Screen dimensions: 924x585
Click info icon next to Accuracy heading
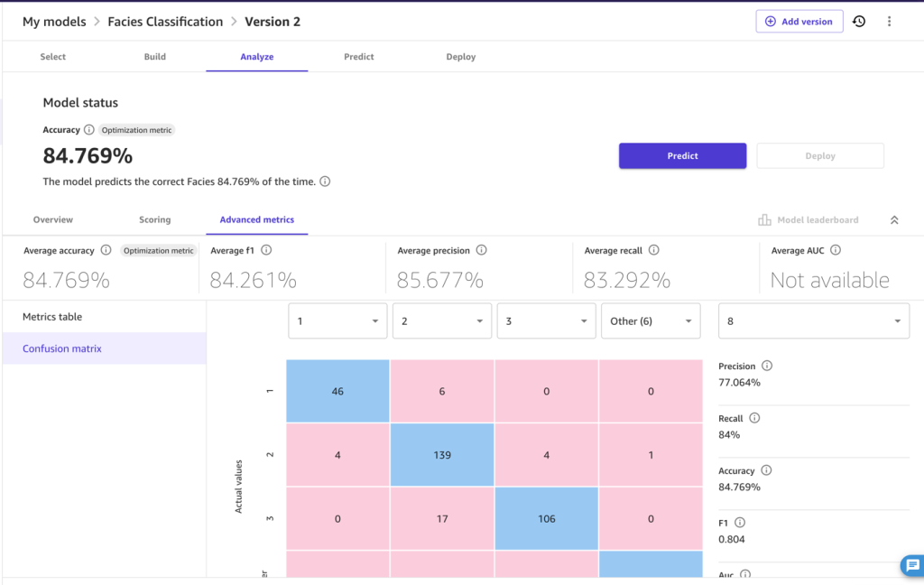[89, 129]
